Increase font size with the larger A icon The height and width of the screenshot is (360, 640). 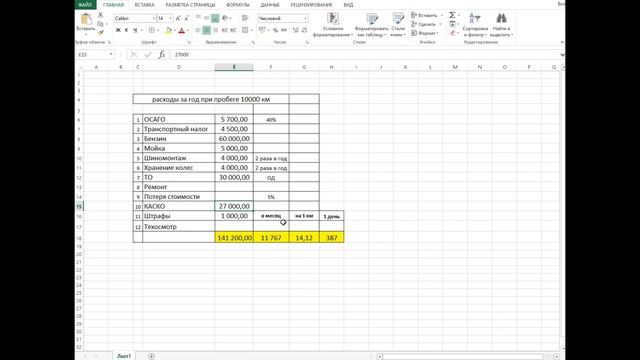(178, 18)
